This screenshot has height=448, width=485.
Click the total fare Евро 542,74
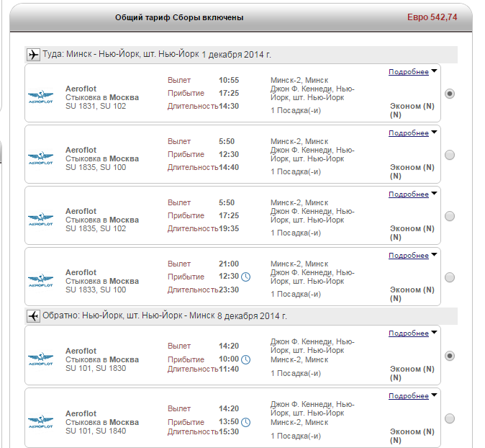tap(432, 17)
